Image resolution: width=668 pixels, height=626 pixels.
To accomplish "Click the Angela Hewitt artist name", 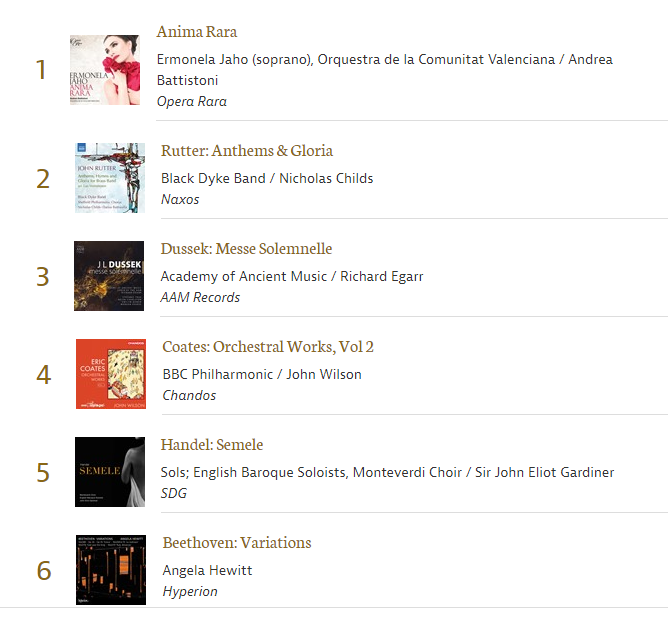I will point(207,570).
